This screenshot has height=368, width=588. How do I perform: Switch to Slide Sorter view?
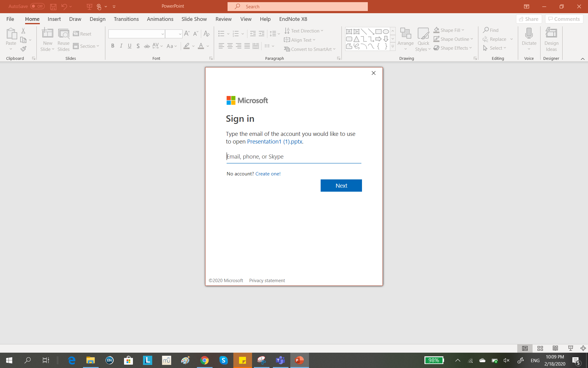pyautogui.click(x=540, y=348)
